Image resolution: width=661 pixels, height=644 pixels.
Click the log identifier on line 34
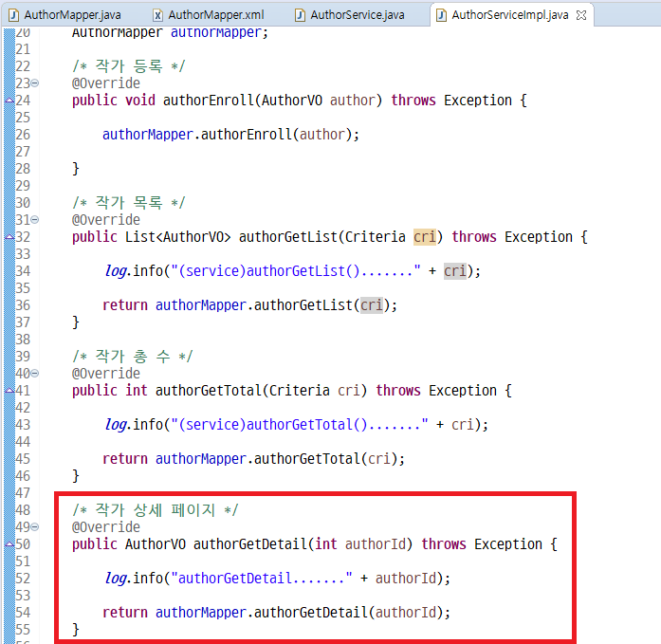[116, 271]
